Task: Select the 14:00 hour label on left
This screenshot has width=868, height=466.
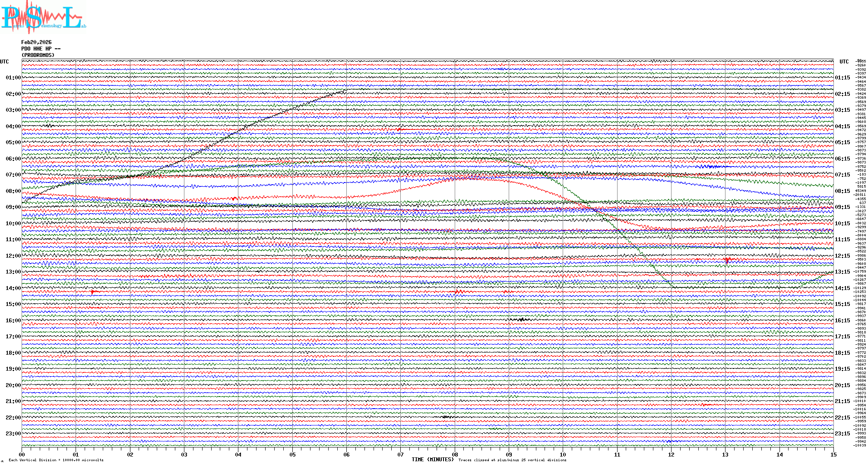Action: pyautogui.click(x=13, y=288)
